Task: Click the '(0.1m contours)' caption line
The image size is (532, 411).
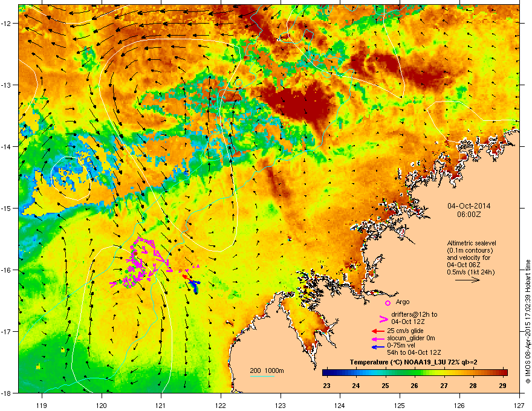Action: point(470,250)
